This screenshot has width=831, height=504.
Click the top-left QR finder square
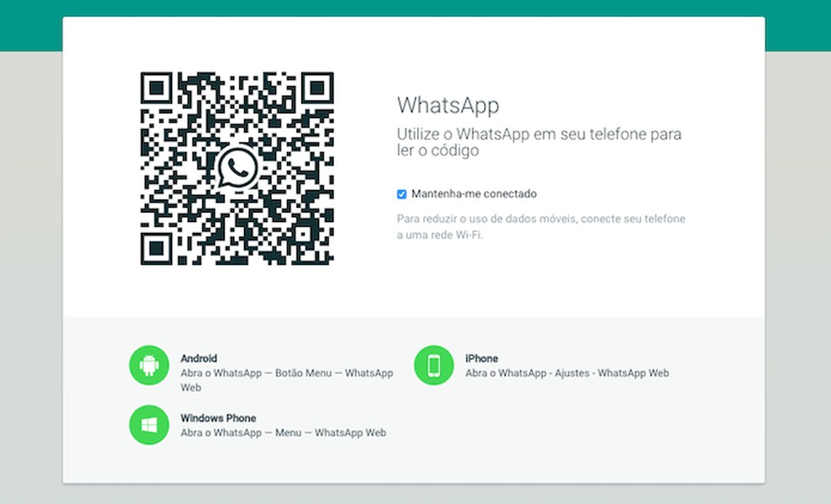156,87
